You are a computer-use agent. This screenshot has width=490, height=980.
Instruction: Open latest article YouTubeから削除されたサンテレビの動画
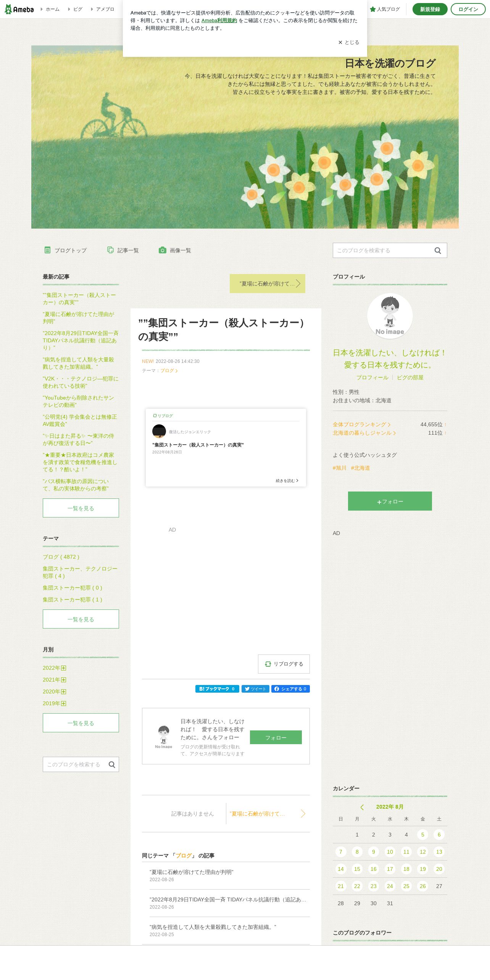pyautogui.click(x=79, y=401)
